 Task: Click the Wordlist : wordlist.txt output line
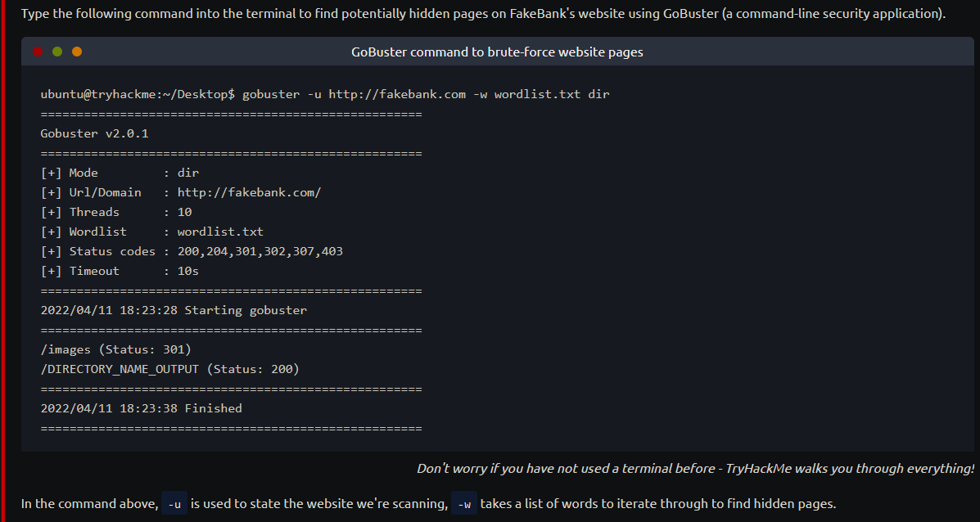[152, 232]
